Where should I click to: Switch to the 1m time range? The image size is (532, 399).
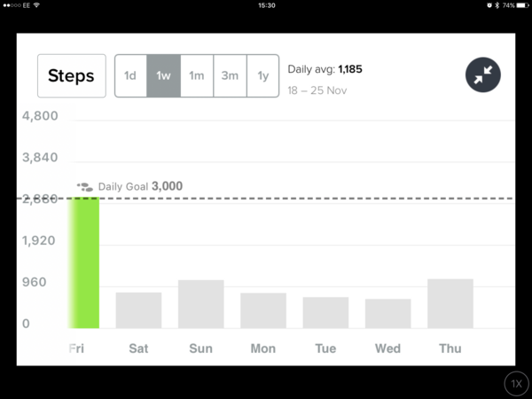(x=196, y=76)
